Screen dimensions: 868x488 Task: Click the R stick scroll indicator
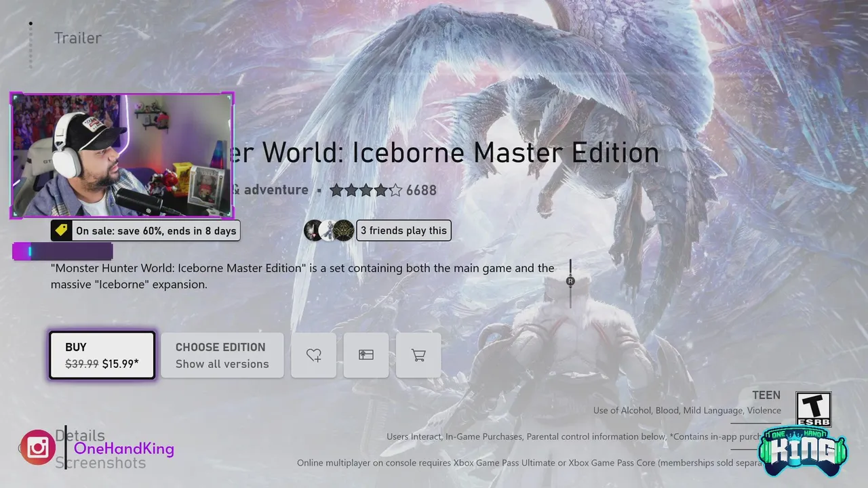[570, 281]
